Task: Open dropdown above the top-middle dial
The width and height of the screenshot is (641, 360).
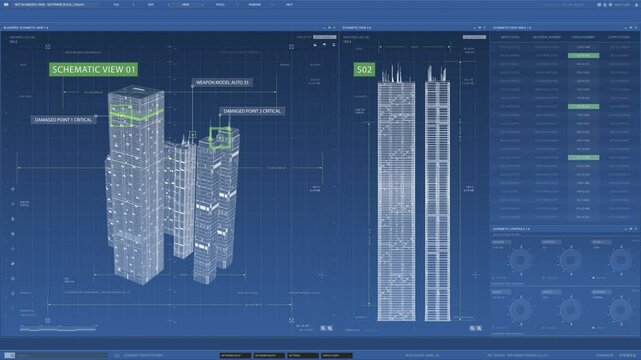Action: pyautogui.click(x=551, y=242)
